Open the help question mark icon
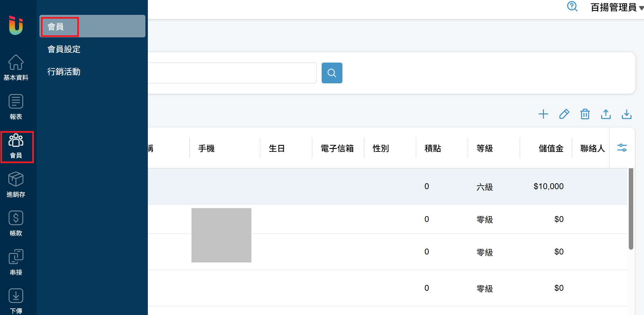 coord(572,7)
